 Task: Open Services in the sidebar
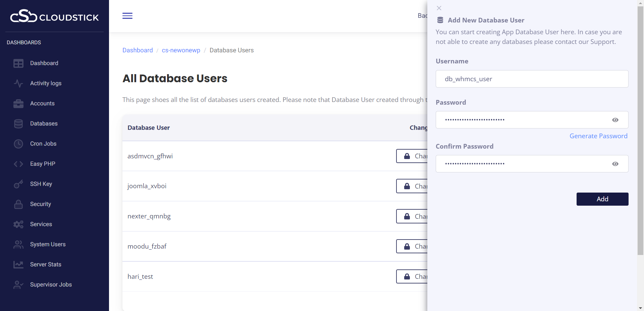(41, 224)
